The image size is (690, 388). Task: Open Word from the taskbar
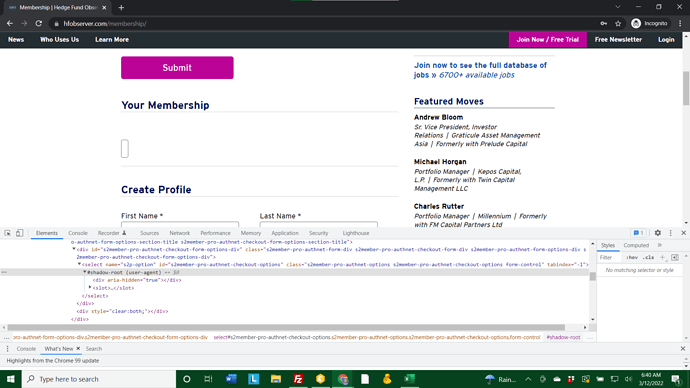[x=231, y=379]
